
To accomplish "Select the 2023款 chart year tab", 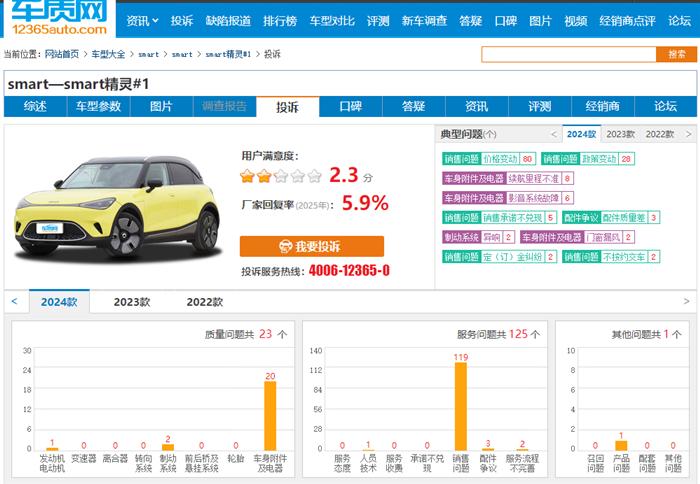I will tap(132, 302).
